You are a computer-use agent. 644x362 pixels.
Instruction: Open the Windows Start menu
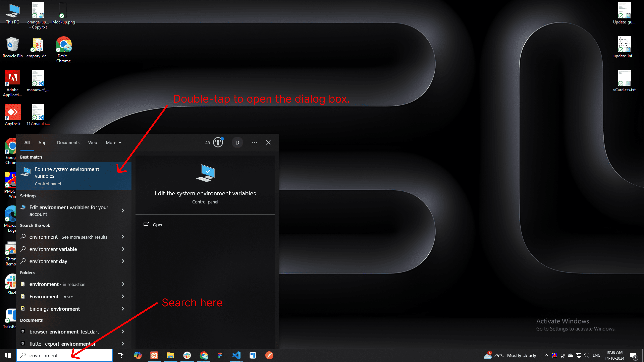point(8,355)
